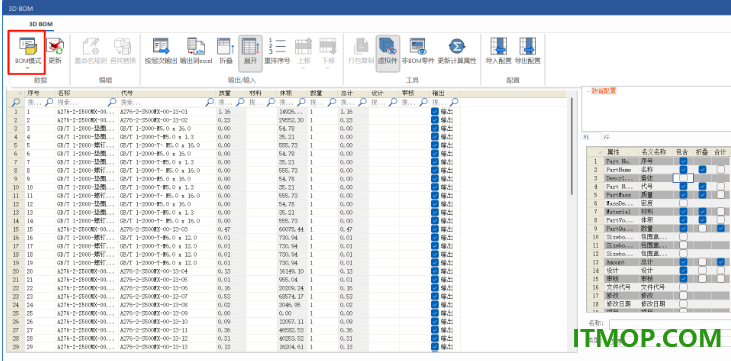Screen dimensions: 731x361
Task: Toggle the 虚拟件 virtual part icon
Action: [x=387, y=47]
